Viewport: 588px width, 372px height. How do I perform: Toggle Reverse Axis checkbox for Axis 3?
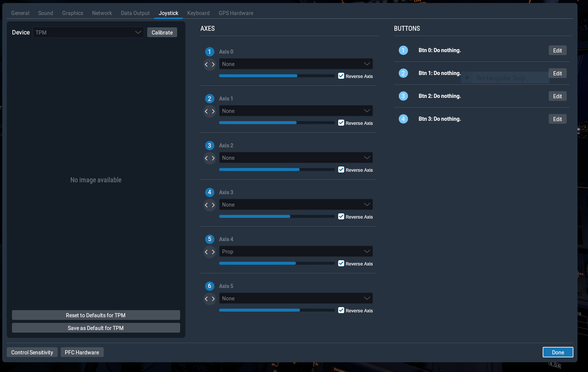pyautogui.click(x=341, y=217)
